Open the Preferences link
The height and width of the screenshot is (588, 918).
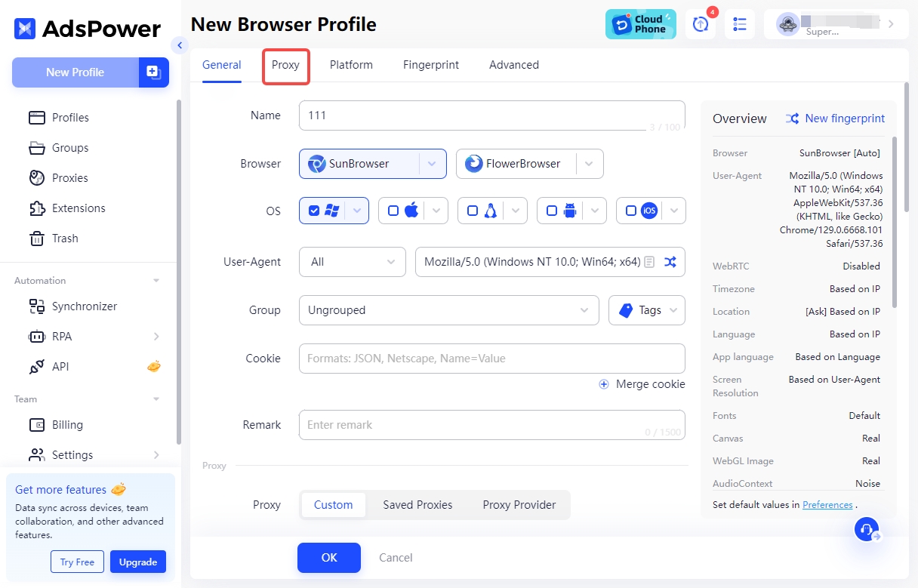827,505
